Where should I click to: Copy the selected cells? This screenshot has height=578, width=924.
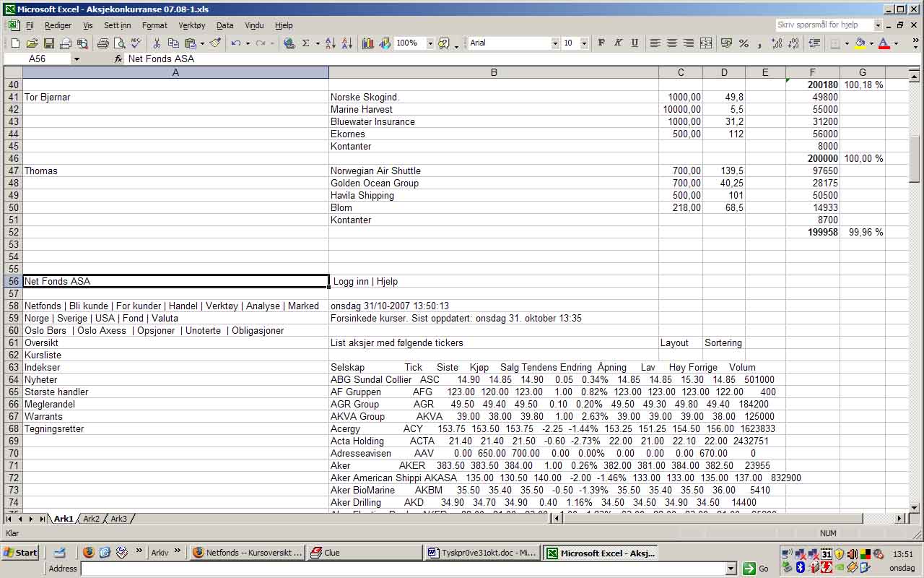click(x=173, y=43)
